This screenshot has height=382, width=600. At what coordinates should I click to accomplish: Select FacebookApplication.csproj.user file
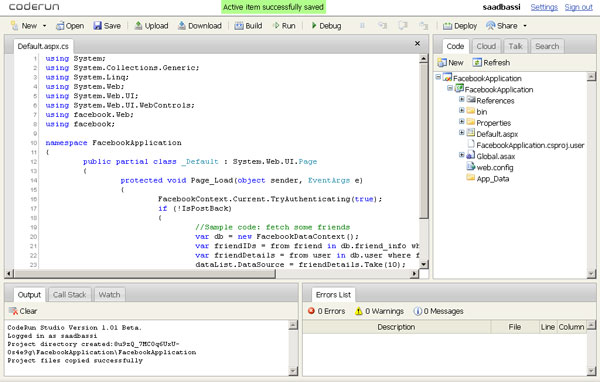(530, 145)
